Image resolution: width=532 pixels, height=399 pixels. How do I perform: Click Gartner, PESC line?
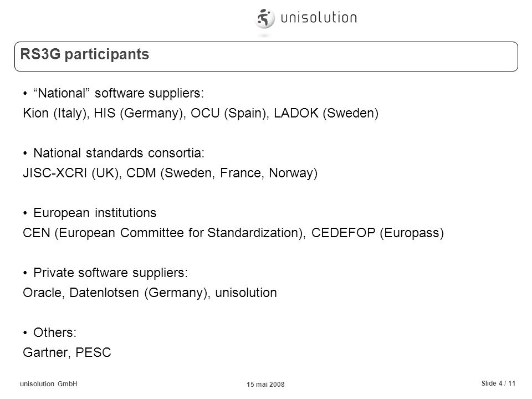[67, 352]
